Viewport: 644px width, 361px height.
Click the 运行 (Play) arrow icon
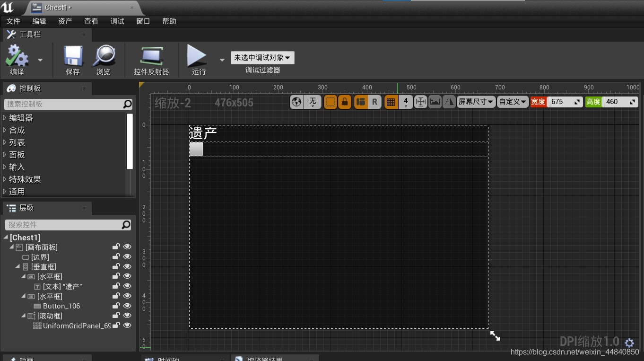197,55
